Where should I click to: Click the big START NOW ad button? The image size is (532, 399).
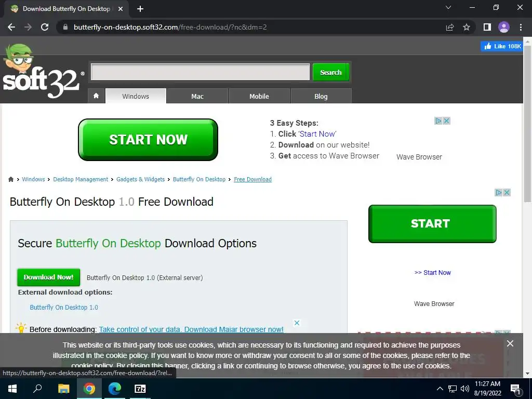pyautogui.click(x=148, y=139)
